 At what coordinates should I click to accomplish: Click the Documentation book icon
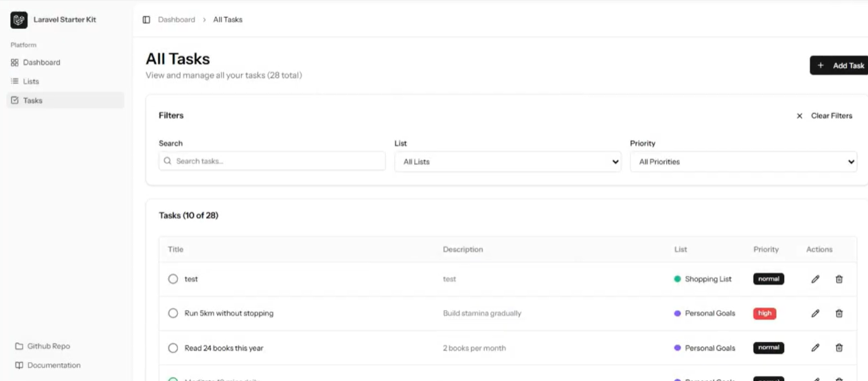pos(19,365)
